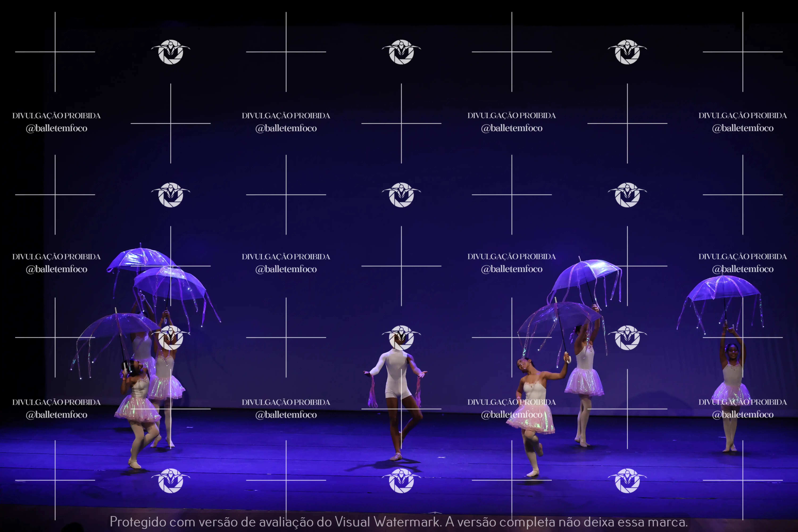Click the logo beside the right dancer's raised umbrella handle

(627, 338)
